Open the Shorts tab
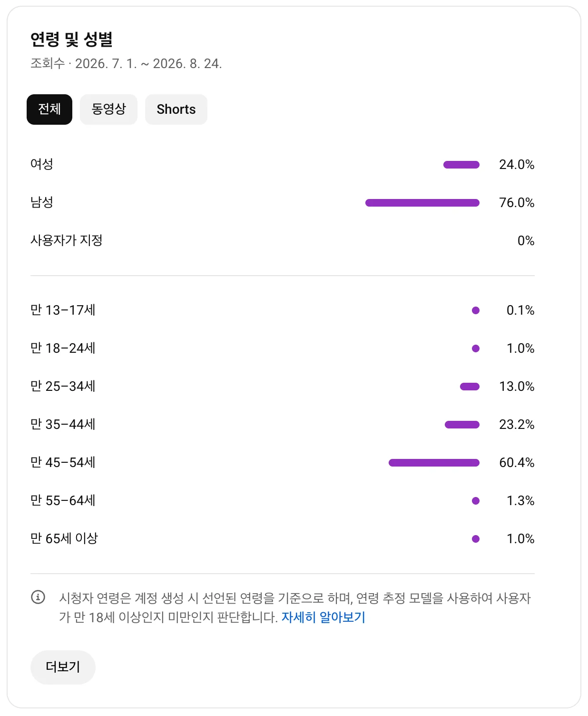Screen dimensions: 588x716 (176, 109)
